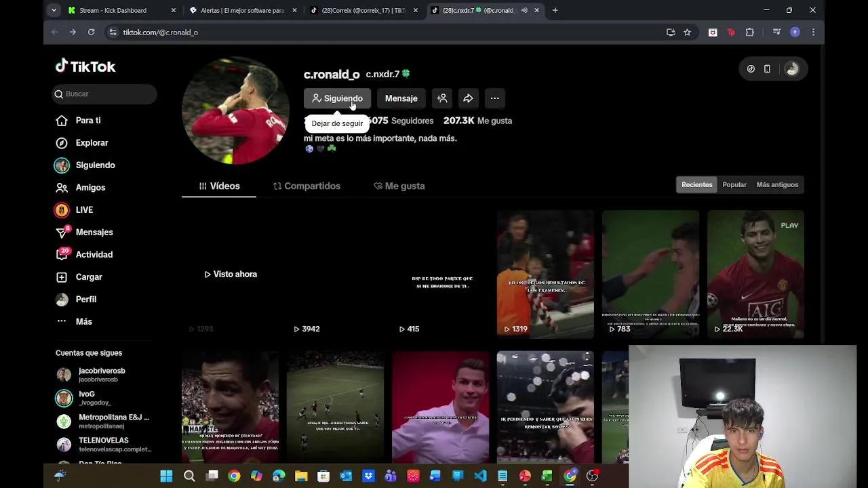Image resolution: width=868 pixels, height=488 pixels.
Task: Click the Siguiendo follow-status button
Action: (337, 98)
